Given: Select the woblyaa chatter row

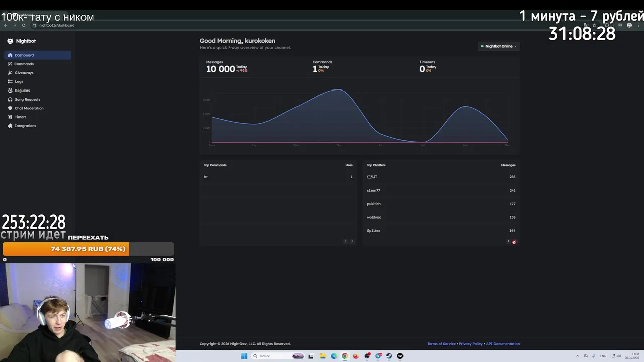Looking at the screenshot, I should point(441,217).
